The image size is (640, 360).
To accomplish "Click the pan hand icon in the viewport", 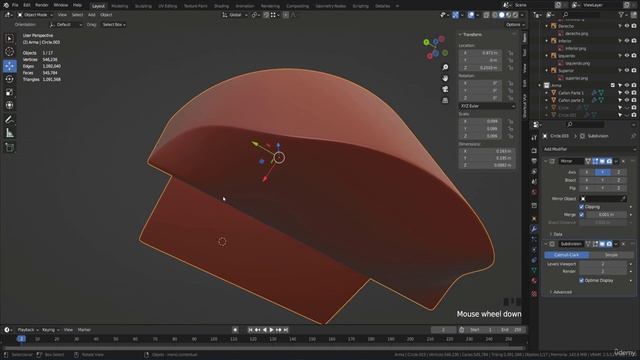I will tap(445, 78).
